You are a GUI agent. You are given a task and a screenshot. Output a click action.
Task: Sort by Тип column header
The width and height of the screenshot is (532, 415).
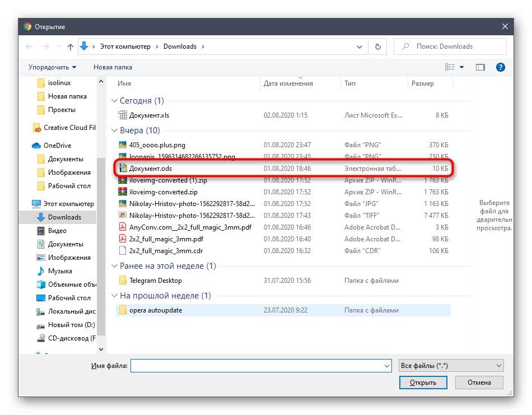[x=350, y=83]
